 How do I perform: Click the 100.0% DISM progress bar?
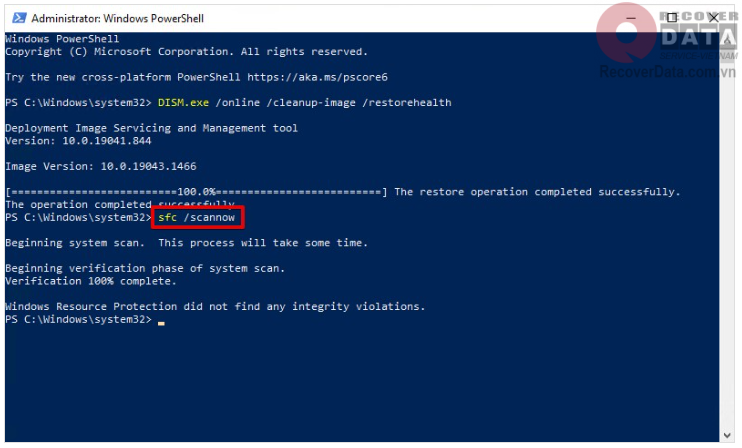(x=195, y=192)
